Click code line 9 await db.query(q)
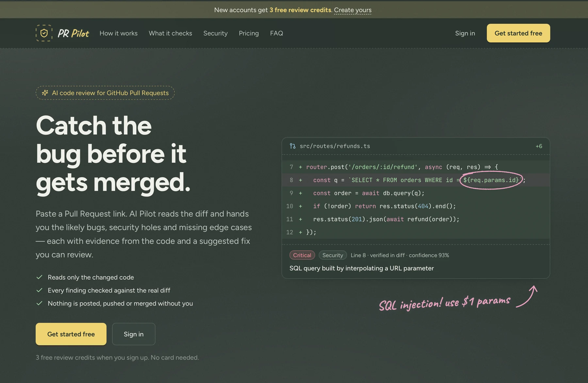The width and height of the screenshot is (588, 383). click(x=416, y=193)
